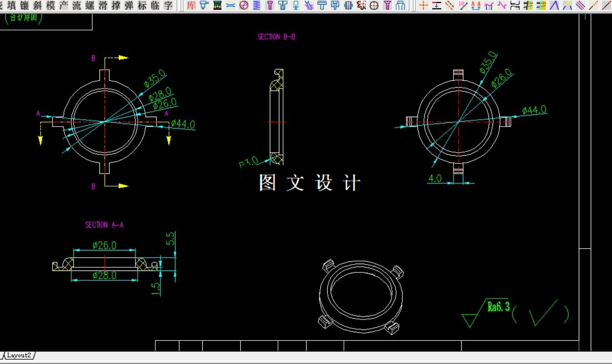Select the SECTION A-A label

point(104,225)
